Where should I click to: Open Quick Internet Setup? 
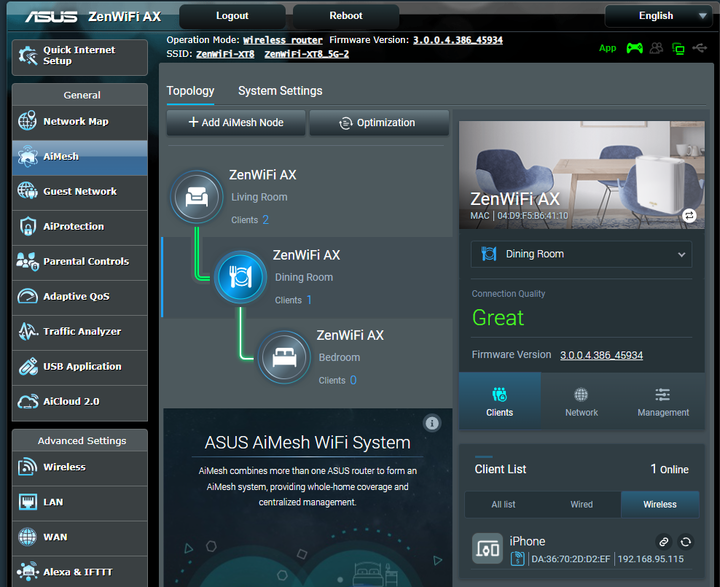tap(79, 56)
